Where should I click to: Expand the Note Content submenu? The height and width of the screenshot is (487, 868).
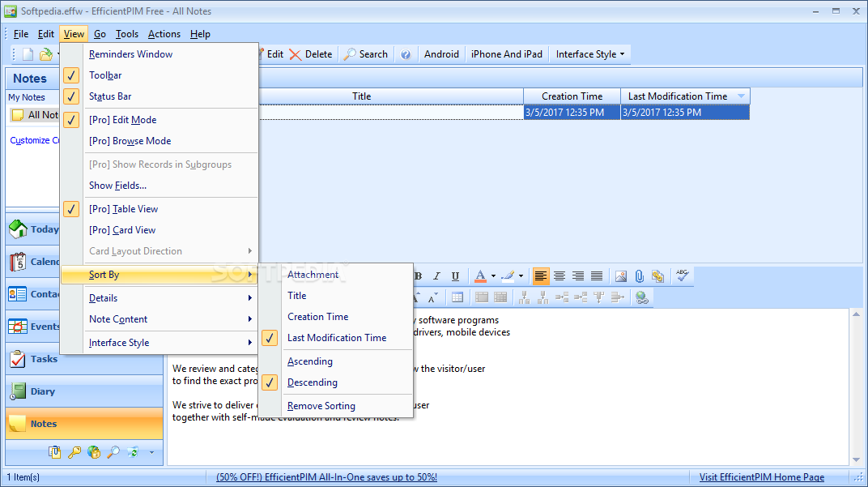(x=160, y=319)
